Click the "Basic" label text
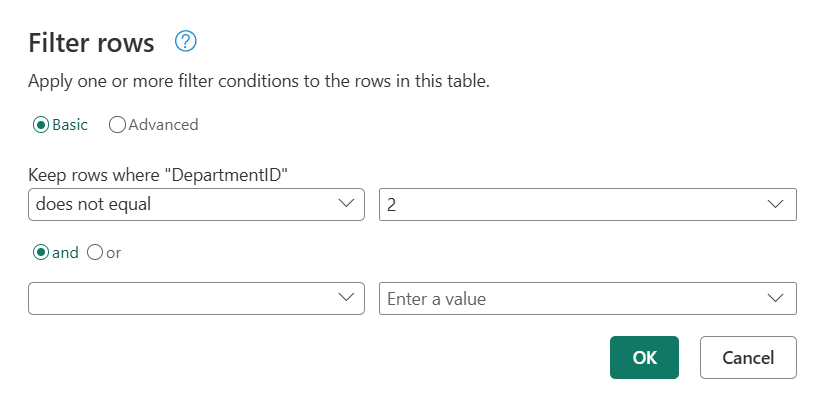The width and height of the screenshot is (826, 407). [70, 125]
